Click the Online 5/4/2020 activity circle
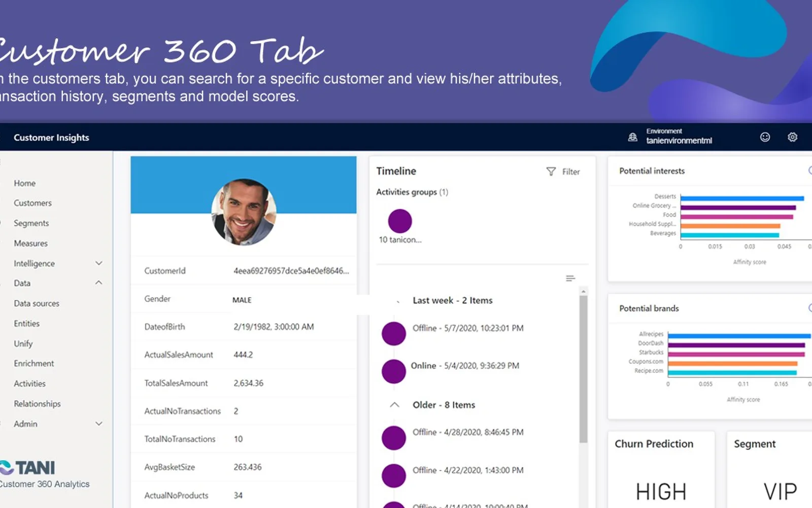Screen dimensions: 812x508 pos(394,371)
